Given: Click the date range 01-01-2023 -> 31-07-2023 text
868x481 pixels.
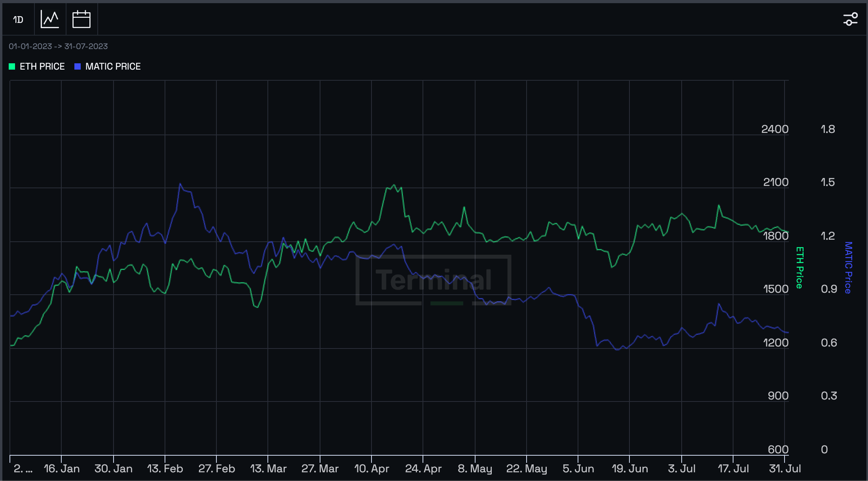Looking at the screenshot, I should click(x=58, y=46).
